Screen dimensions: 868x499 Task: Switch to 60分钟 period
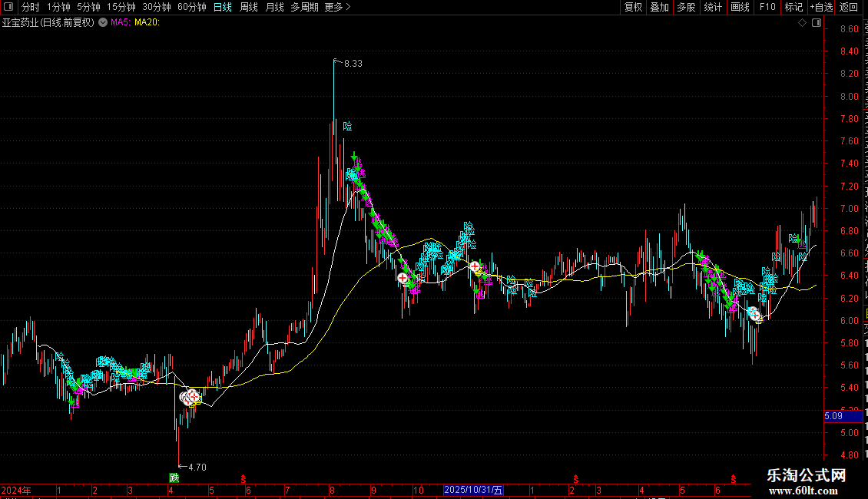[x=192, y=7]
